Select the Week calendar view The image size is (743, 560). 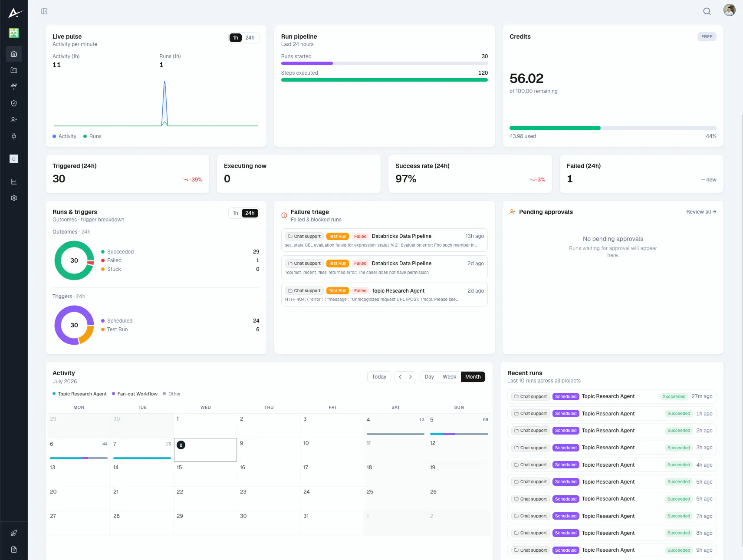point(449,377)
